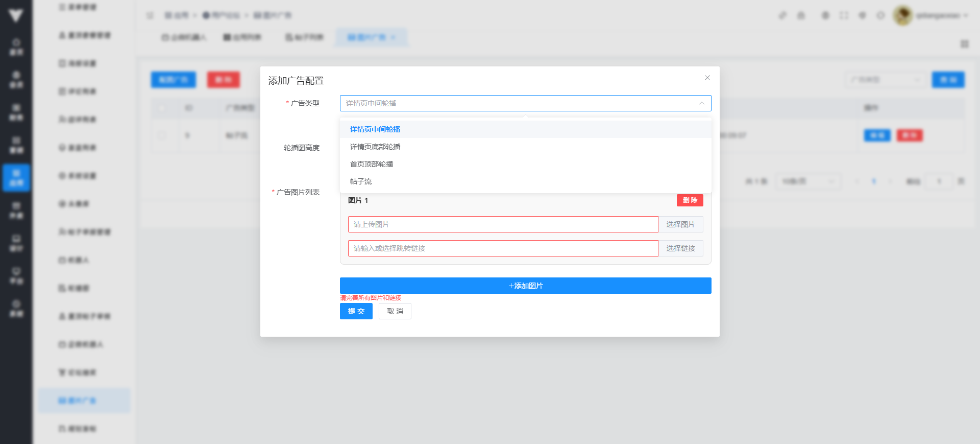
Task: Open the highlighted blue sidebar module
Action: [x=16, y=177]
